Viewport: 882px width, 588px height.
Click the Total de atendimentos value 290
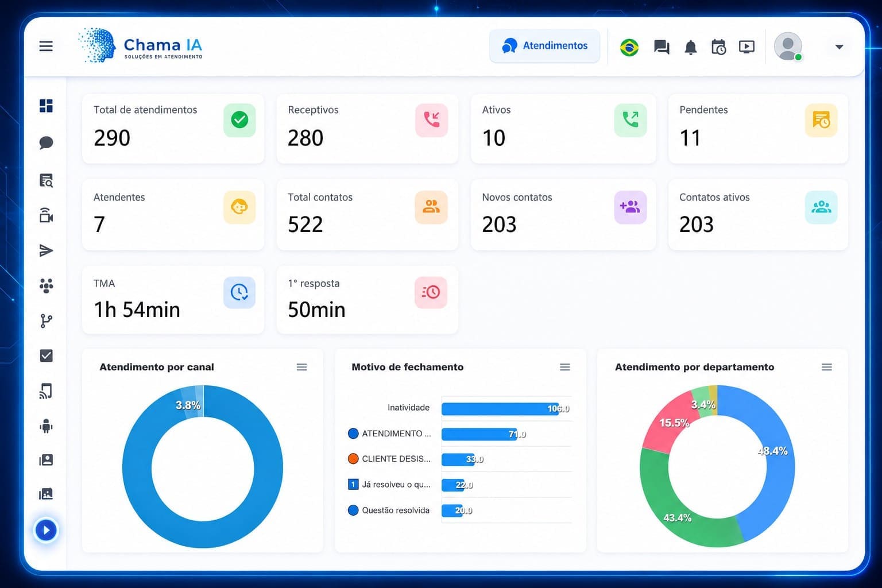pyautogui.click(x=112, y=138)
